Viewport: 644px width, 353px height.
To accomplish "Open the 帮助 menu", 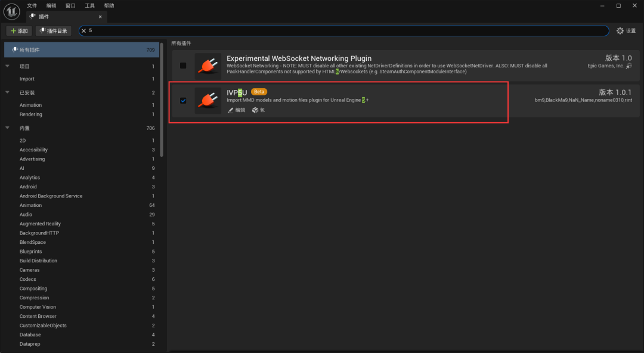I will pos(109,5).
